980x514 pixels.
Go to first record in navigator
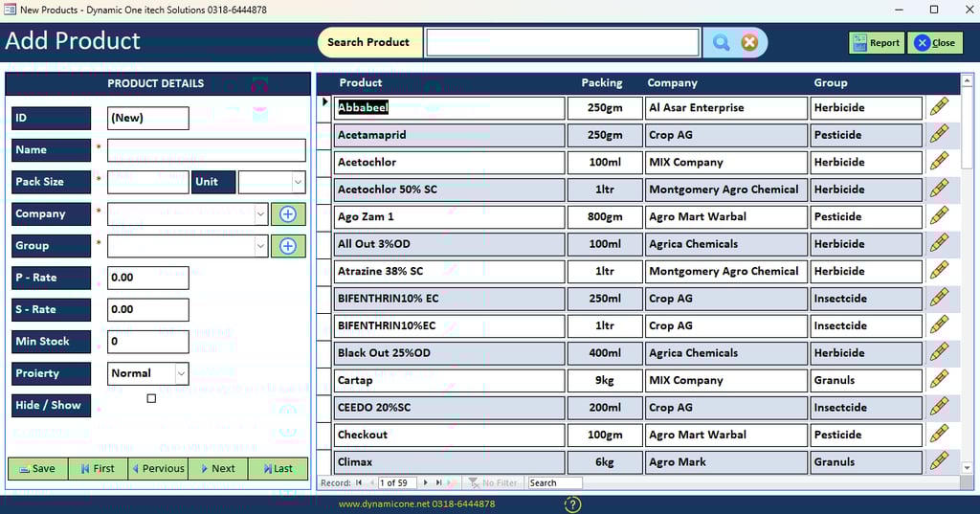[x=359, y=482]
